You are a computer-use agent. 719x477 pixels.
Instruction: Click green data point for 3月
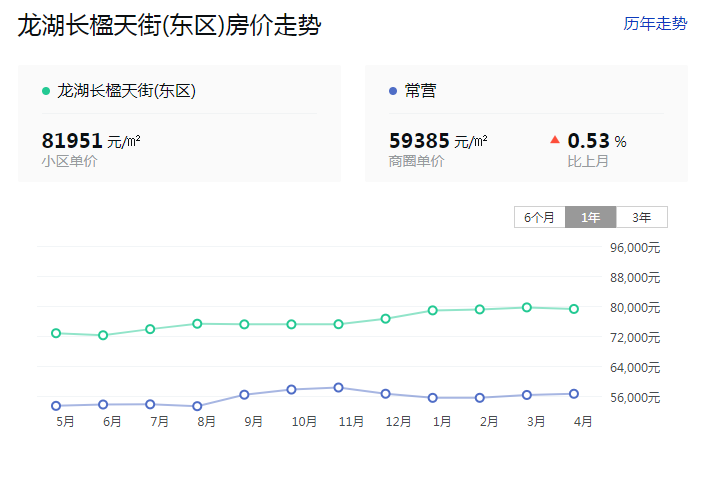pos(527,307)
